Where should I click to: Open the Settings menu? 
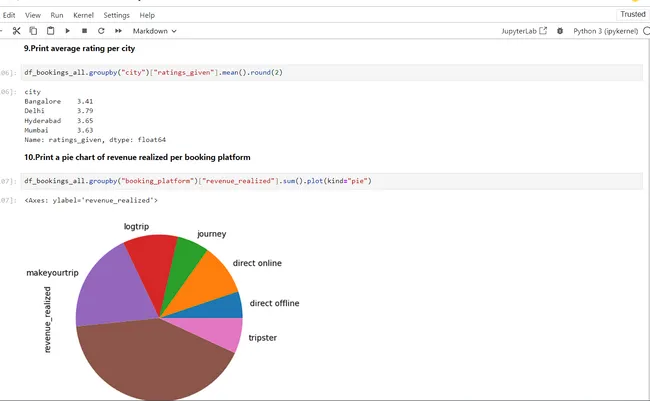116,15
